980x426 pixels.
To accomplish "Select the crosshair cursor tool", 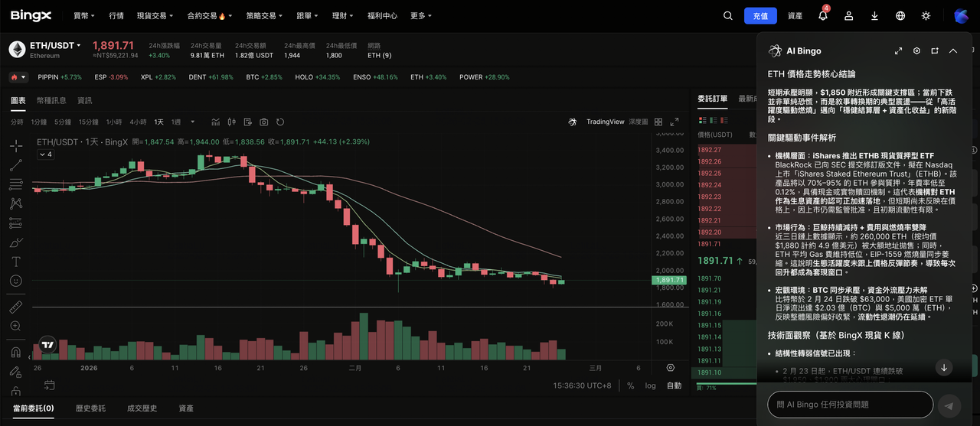I will point(15,145).
